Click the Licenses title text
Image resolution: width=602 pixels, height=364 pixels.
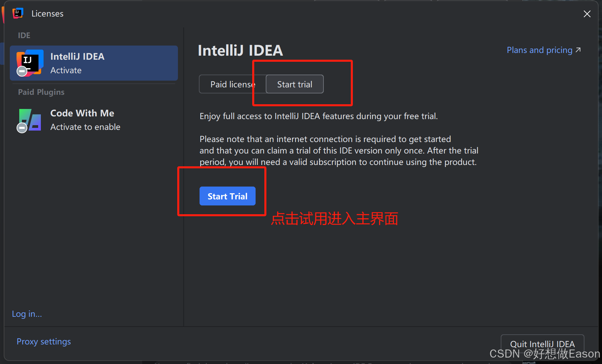(x=47, y=13)
